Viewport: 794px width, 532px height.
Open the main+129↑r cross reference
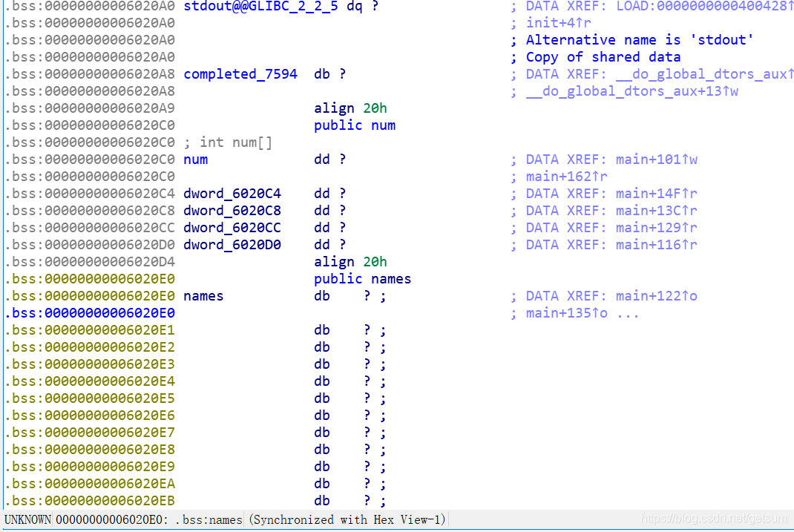[656, 228]
